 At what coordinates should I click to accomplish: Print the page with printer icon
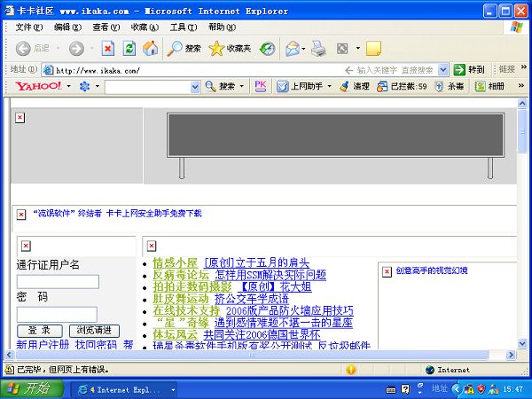pos(318,49)
